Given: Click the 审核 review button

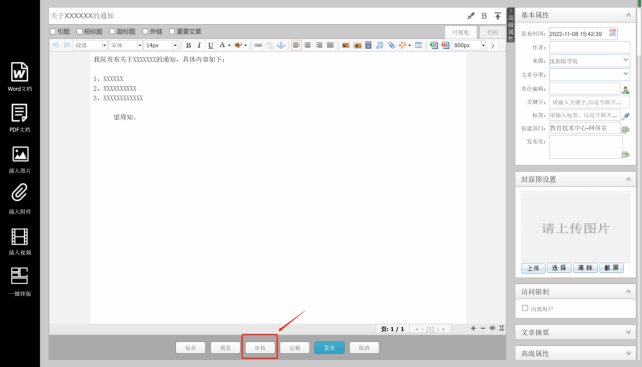Looking at the screenshot, I should [260, 348].
